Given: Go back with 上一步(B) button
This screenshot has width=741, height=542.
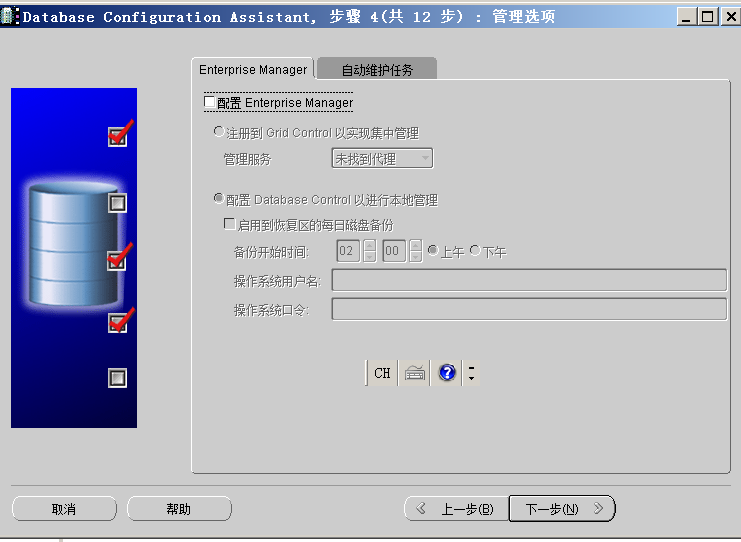Looking at the screenshot, I should pos(457,509).
